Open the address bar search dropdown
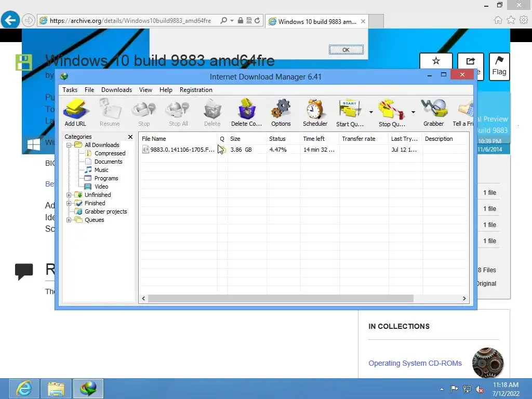Screen dimensions: 532x399 [x=232, y=21]
